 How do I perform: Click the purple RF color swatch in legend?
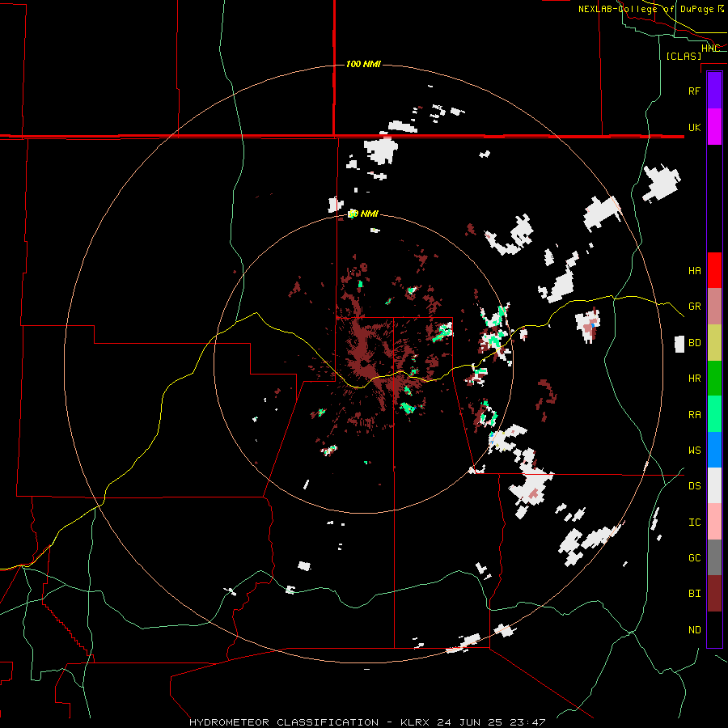[x=714, y=91]
